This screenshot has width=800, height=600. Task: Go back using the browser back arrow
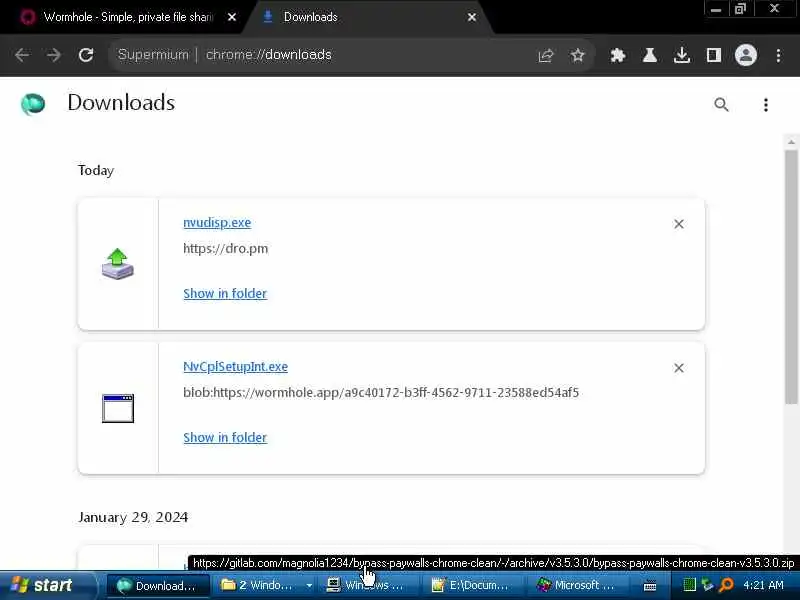point(22,55)
